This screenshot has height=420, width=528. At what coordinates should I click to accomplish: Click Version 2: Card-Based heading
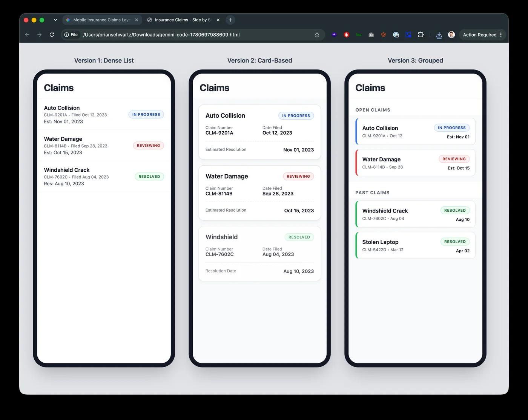(x=259, y=60)
